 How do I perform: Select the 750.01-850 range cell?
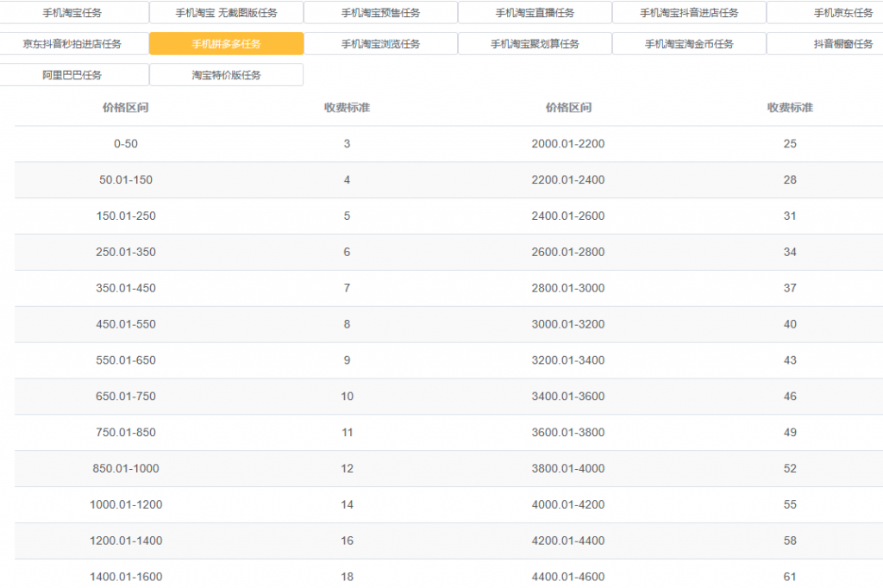pos(126,432)
